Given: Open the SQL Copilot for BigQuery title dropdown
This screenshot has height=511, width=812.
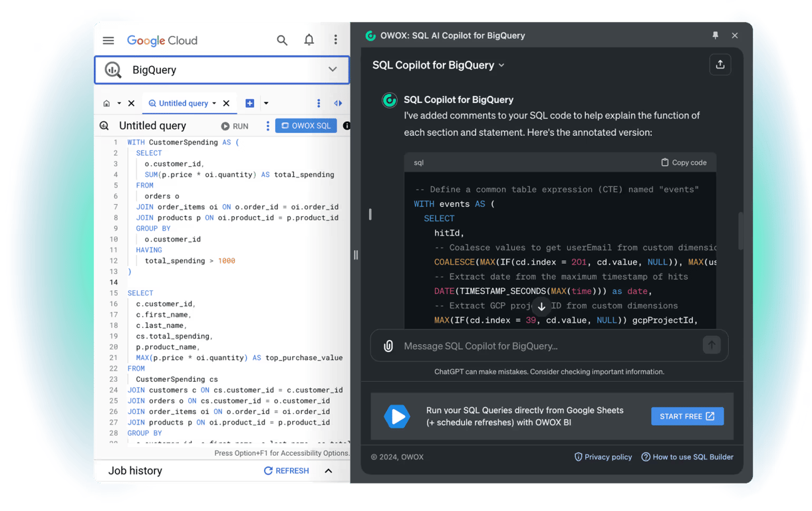Looking at the screenshot, I should (x=438, y=65).
